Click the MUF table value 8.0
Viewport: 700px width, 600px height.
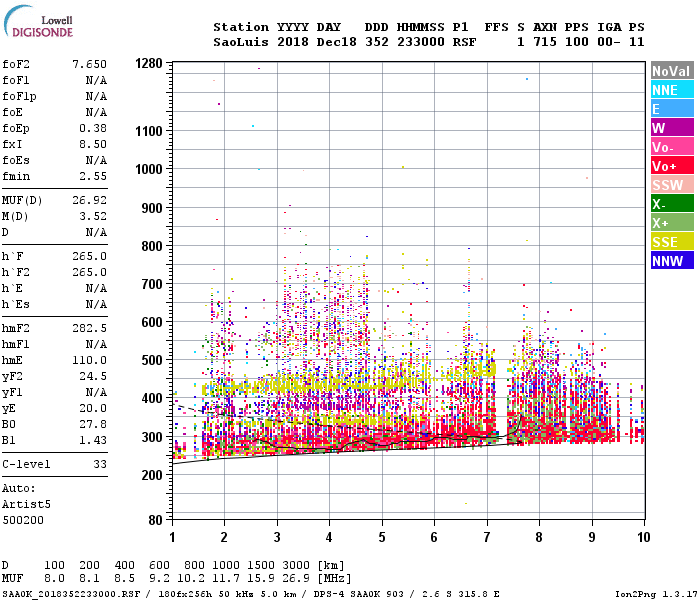[54, 579]
